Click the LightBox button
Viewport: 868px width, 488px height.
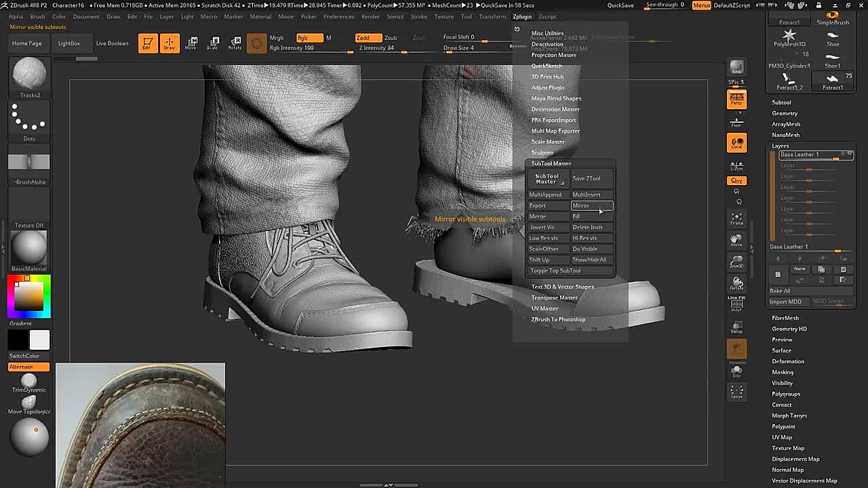(68, 43)
